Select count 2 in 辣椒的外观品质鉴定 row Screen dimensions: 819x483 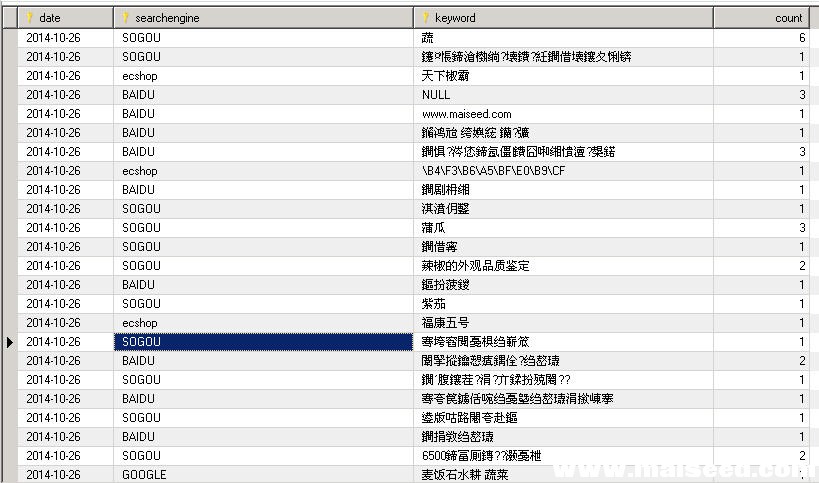point(762,266)
